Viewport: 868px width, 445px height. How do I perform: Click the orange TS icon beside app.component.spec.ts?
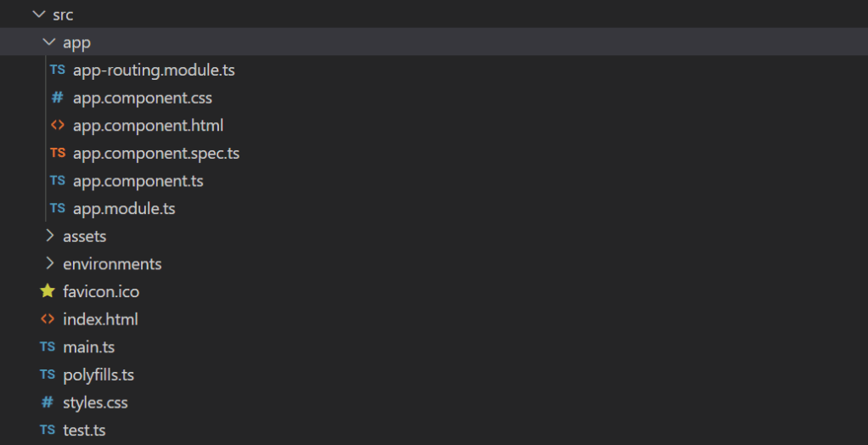coord(57,154)
